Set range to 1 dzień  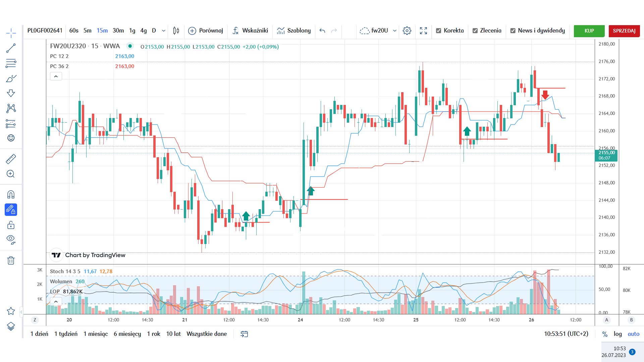click(39, 334)
